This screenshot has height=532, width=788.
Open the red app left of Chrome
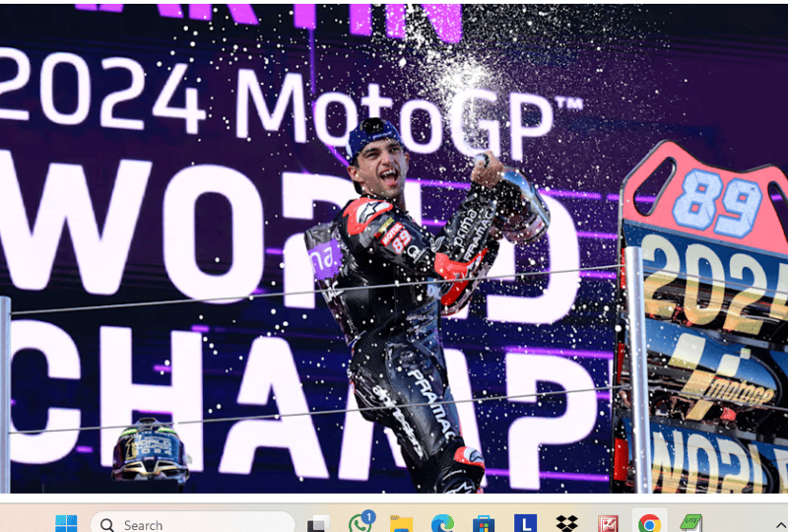608,524
